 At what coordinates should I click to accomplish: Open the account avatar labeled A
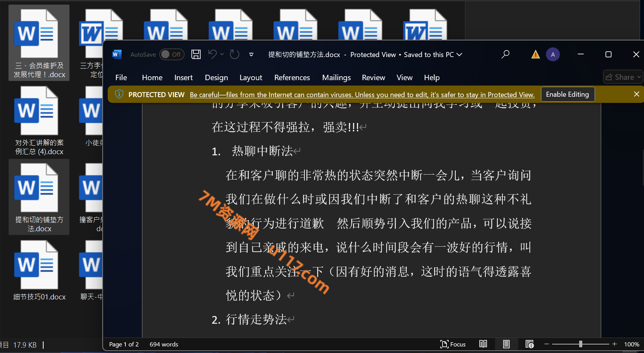553,54
